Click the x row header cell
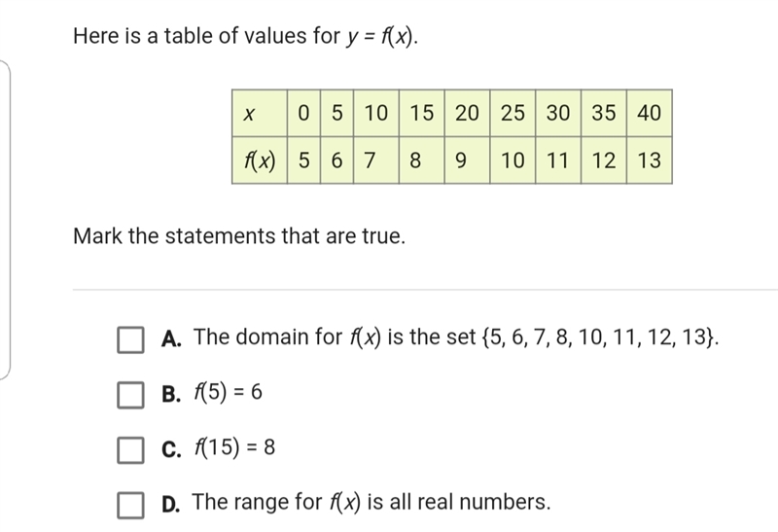Viewport: 778px width, 532px height. (260, 113)
